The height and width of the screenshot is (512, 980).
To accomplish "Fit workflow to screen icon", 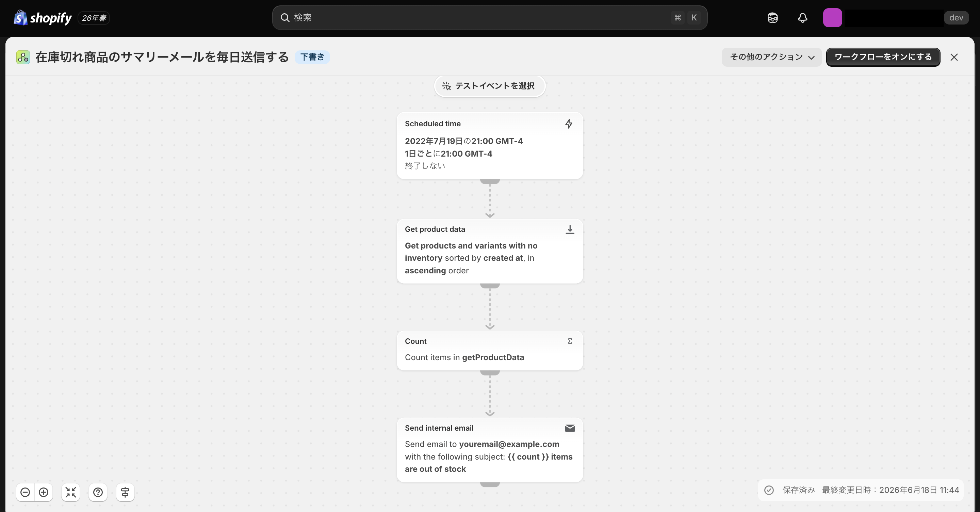I will (x=71, y=492).
